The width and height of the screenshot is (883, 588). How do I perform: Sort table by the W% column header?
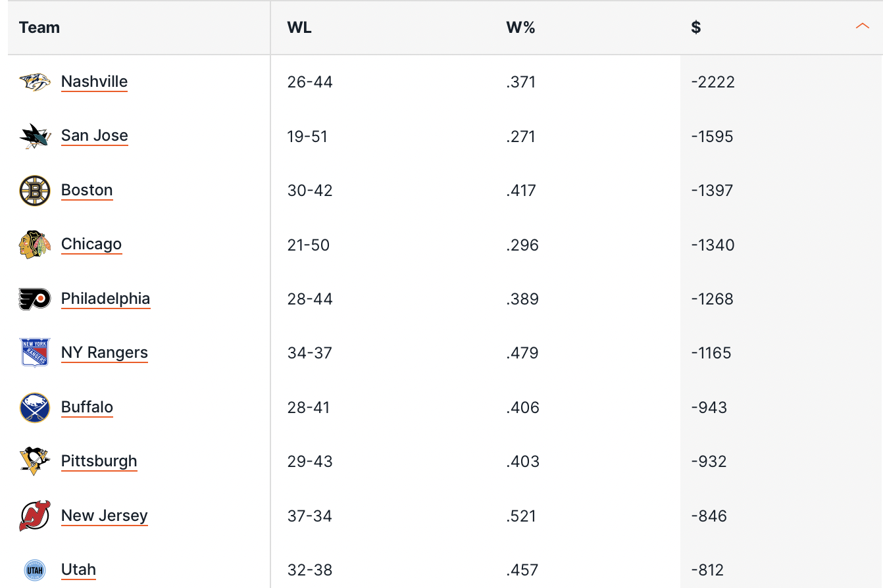coord(520,28)
